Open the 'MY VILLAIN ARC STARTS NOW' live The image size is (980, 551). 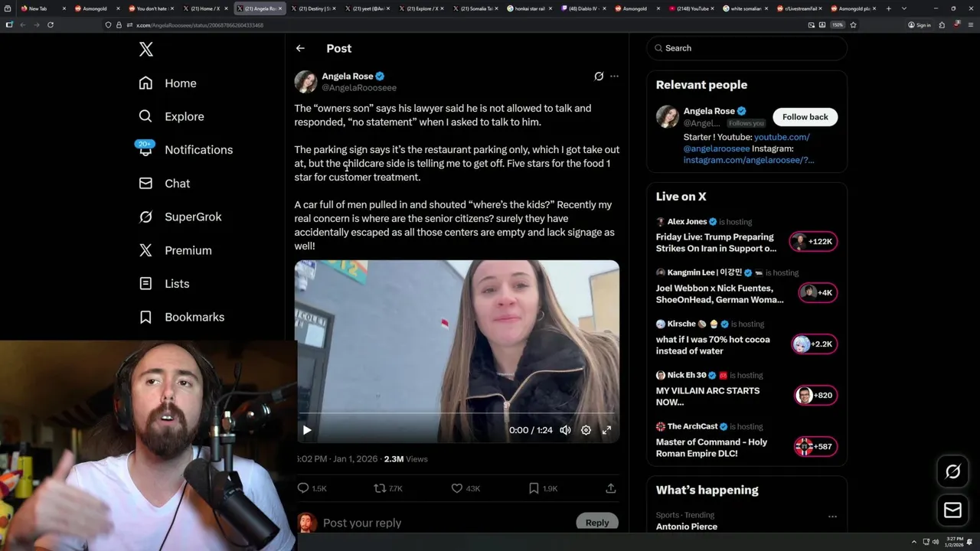(x=707, y=396)
